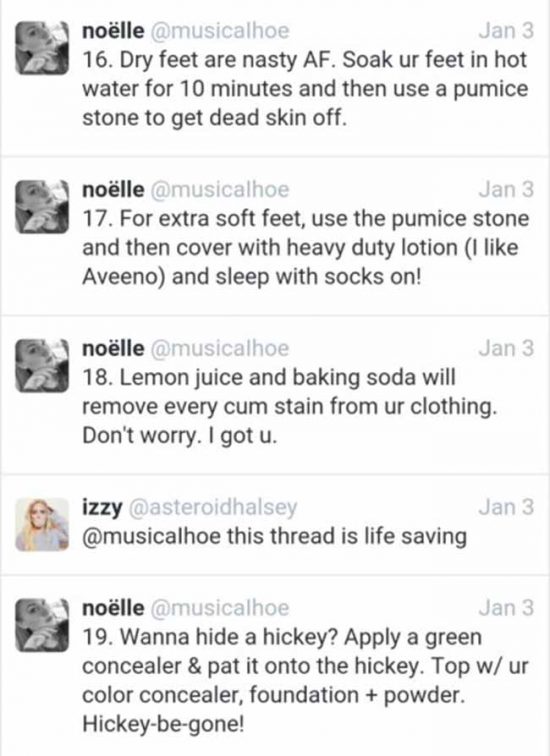
Task: Open the @asteroidhalsey handle
Action: point(213,507)
